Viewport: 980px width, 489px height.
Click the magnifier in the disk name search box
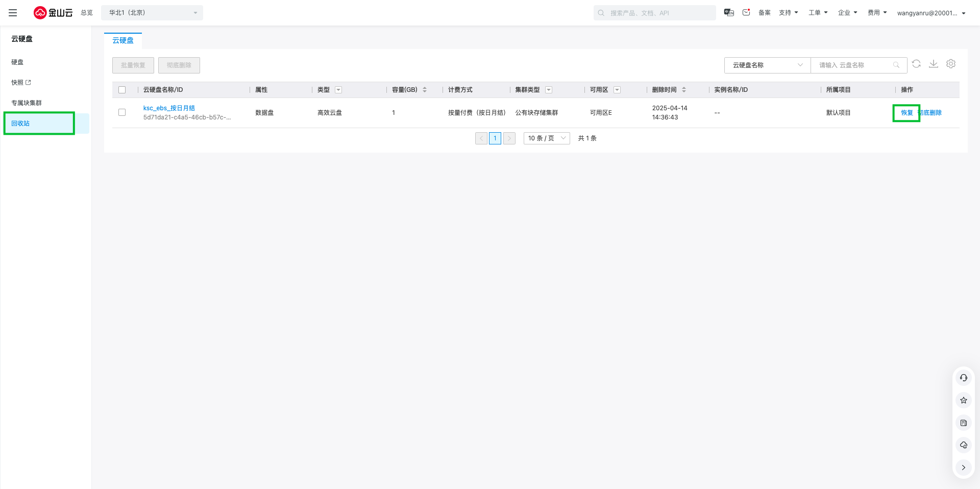(896, 65)
